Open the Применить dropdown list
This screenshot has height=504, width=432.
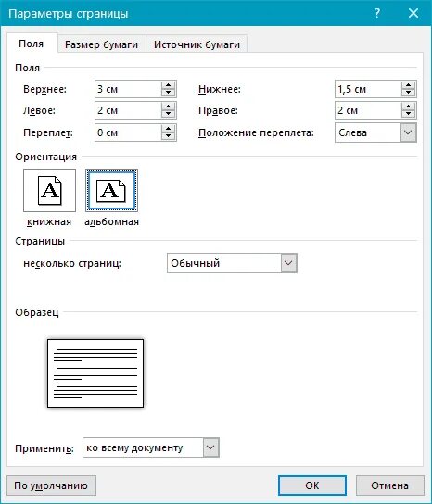[x=210, y=447]
